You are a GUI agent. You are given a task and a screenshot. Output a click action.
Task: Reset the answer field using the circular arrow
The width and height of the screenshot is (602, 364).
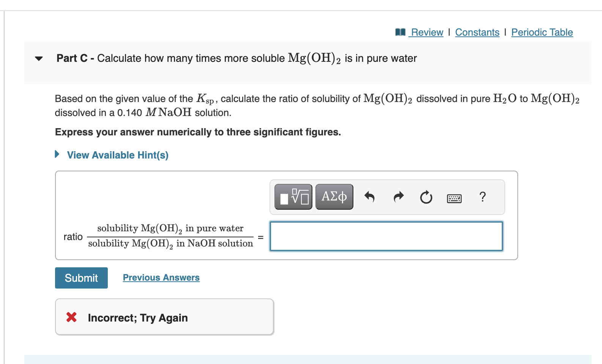[x=426, y=197]
